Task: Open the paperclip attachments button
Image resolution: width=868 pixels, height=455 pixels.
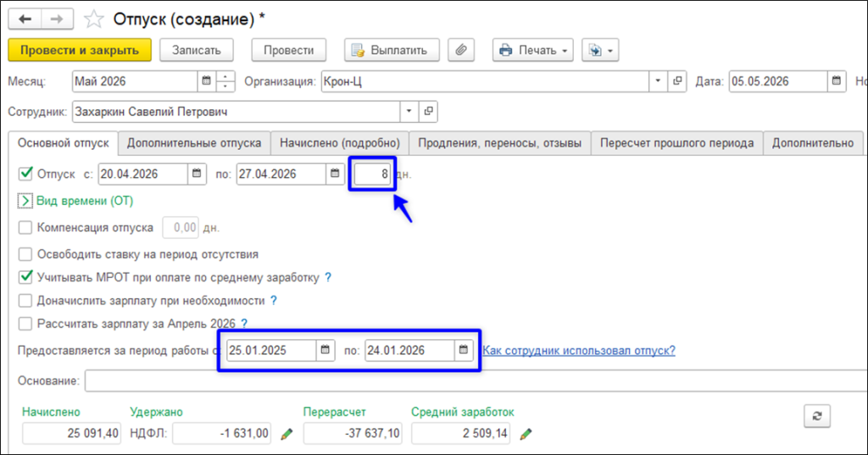Action: (461, 50)
